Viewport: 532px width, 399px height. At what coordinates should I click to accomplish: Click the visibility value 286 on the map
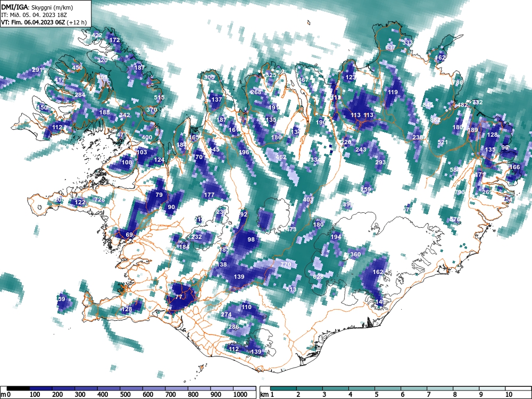(234, 327)
